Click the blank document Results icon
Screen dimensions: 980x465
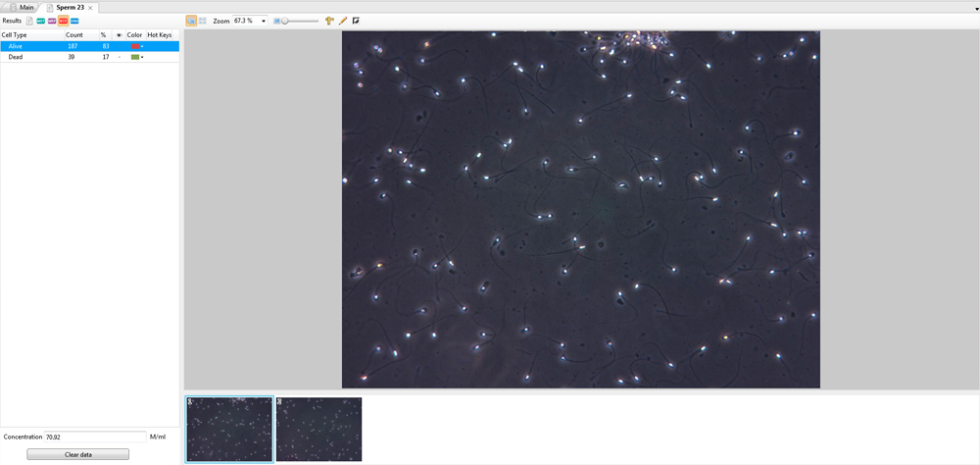coord(29,21)
